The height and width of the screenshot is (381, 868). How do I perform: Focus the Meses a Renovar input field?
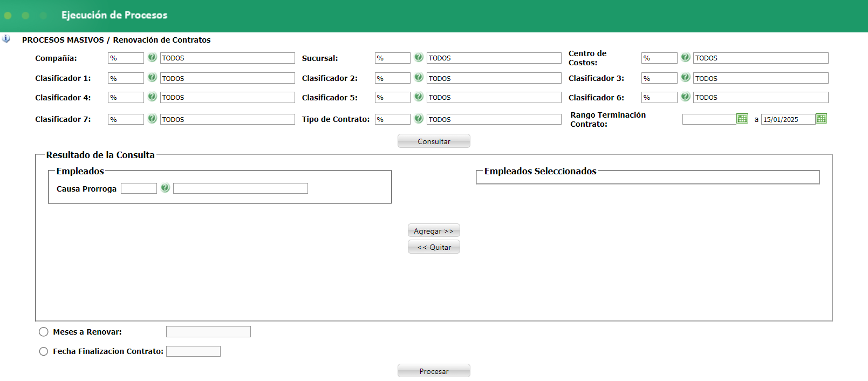coord(208,331)
